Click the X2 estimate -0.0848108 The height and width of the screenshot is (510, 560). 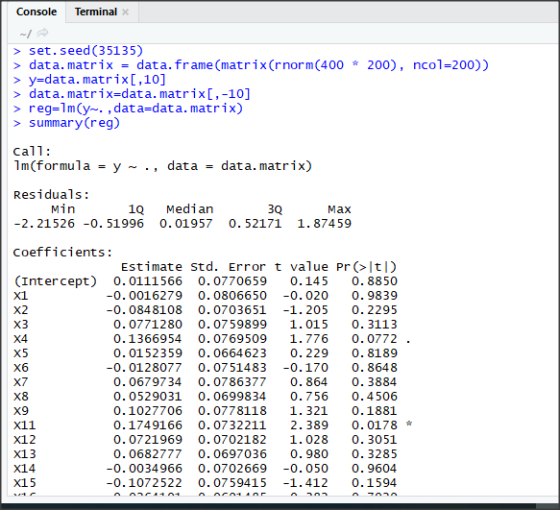point(144,310)
